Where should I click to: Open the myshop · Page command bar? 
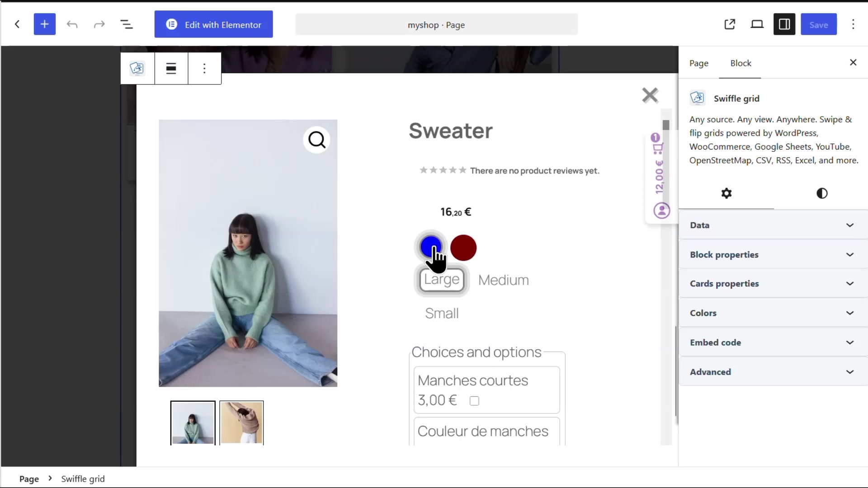pos(436,24)
